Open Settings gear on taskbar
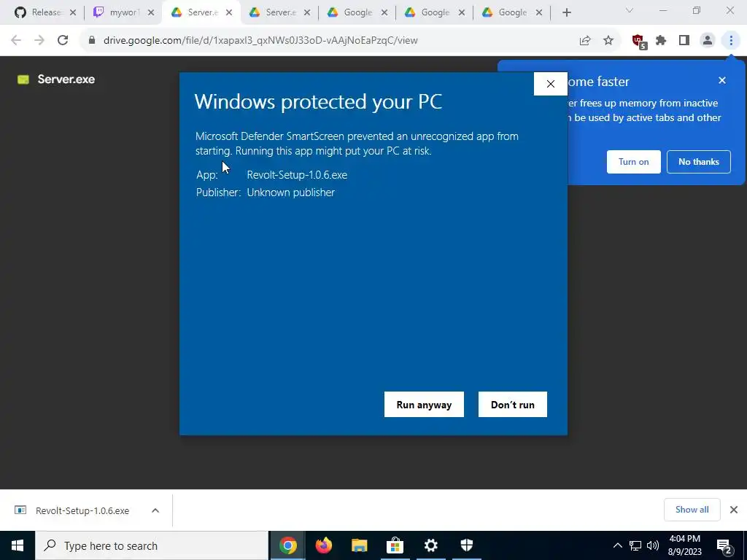Viewport: 747px width, 560px height. click(x=430, y=545)
